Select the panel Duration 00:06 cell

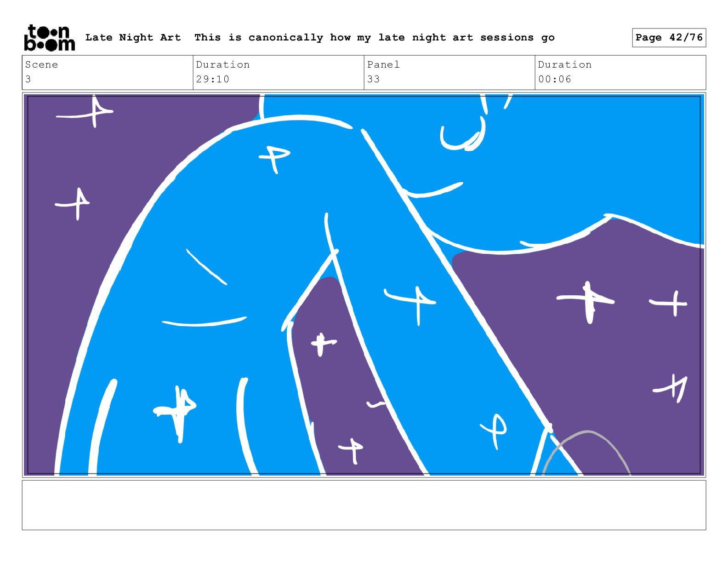(x=620, y=72)
